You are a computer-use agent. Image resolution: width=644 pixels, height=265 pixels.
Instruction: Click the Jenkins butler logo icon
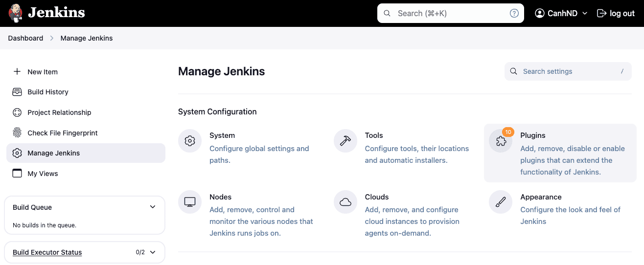tap(15, 13)
